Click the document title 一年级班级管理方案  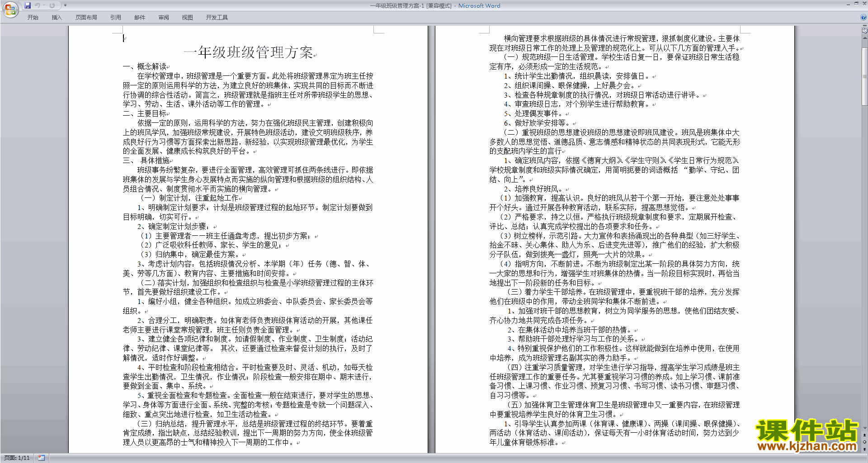click(x=249, y=52)
